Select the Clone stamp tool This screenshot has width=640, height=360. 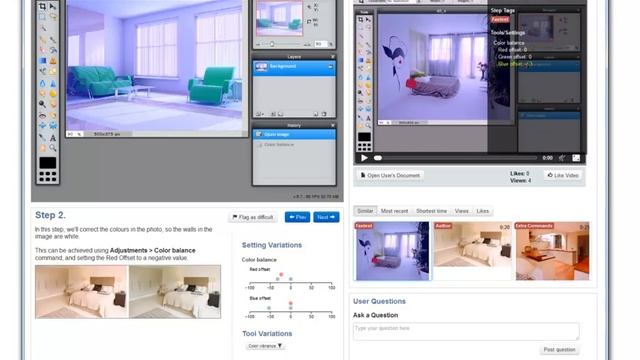tap(53, 61)
